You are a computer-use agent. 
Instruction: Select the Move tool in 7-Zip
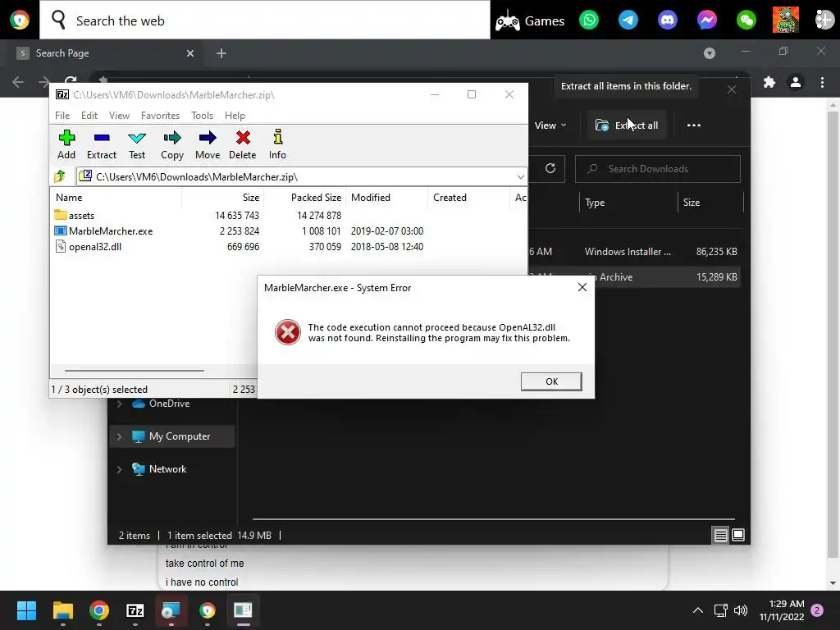click(x=208, y=144)
